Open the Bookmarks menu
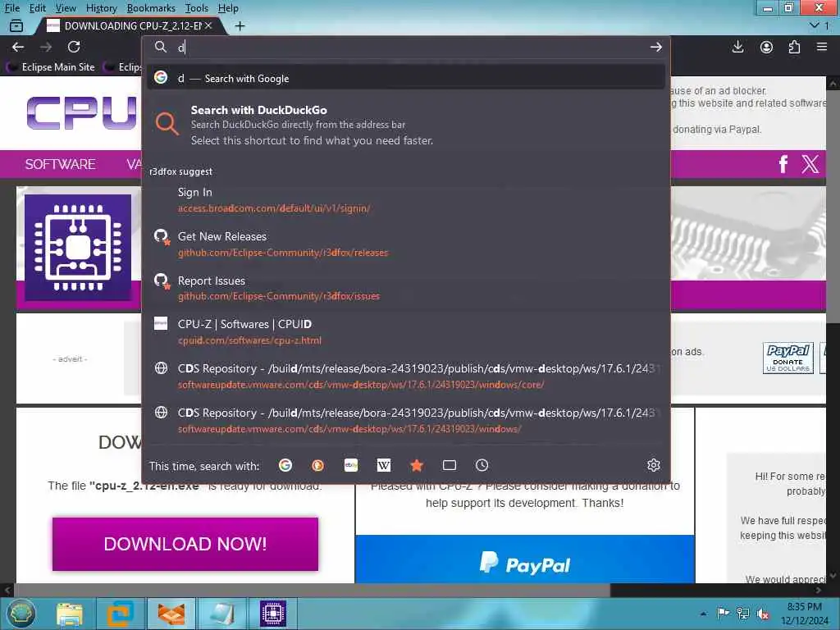Screen dimensions: 840x630 tap(151, 8)
